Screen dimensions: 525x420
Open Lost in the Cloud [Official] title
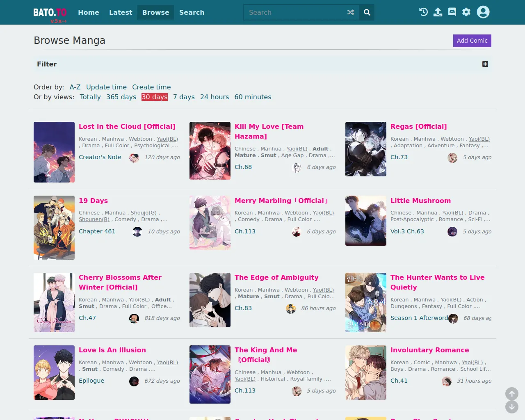point(127,126)
